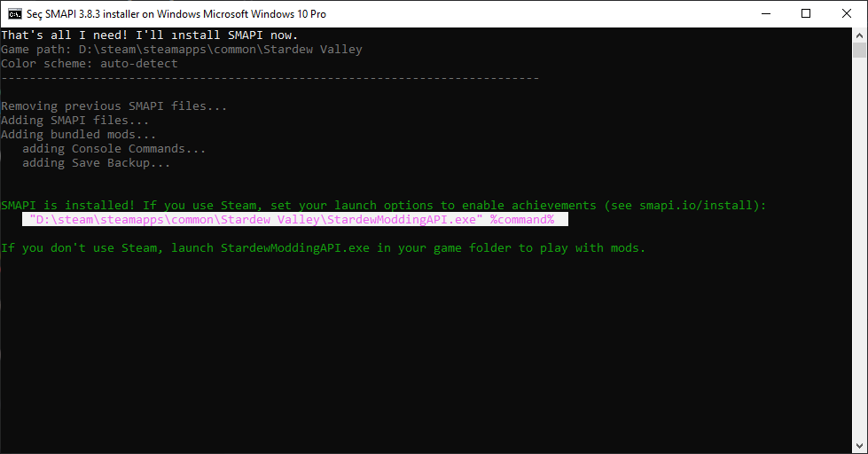
Task: Click the scrollbar up arrow
Action: [x=859, y=35]
